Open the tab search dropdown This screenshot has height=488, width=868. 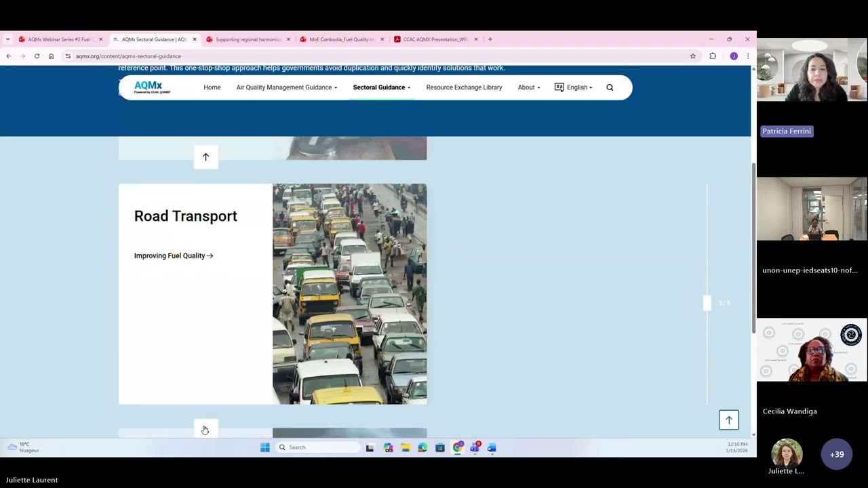tap(7, 39)
